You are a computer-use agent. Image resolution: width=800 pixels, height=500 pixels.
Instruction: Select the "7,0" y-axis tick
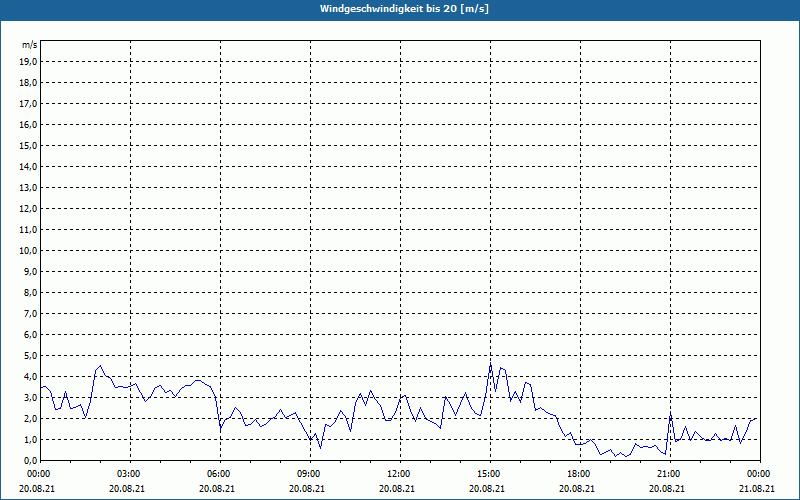[x=31, y=313]
